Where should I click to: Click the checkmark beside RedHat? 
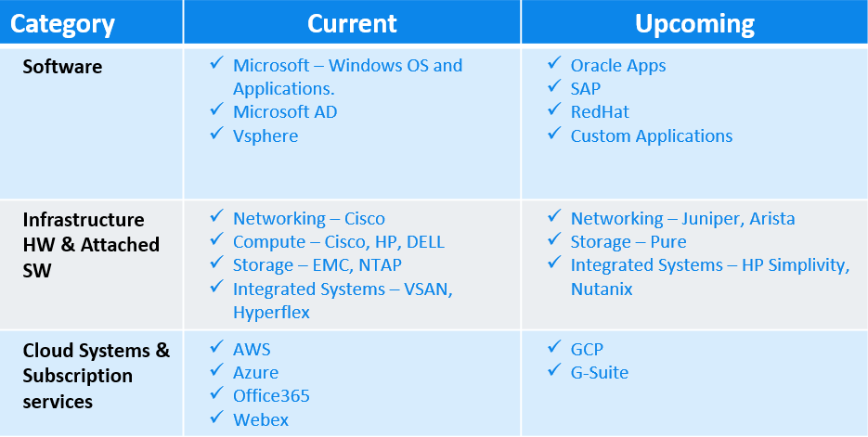pyautogui.click(x=554, y=109)
